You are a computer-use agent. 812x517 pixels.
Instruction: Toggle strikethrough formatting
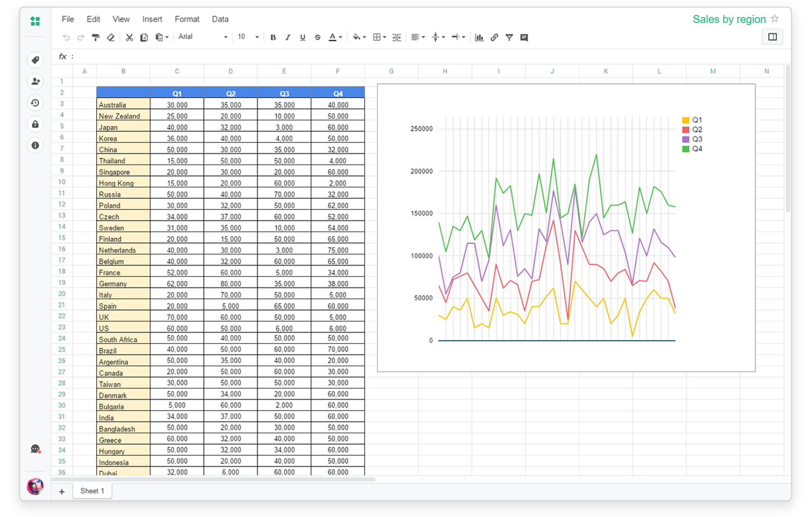(317, 37)
